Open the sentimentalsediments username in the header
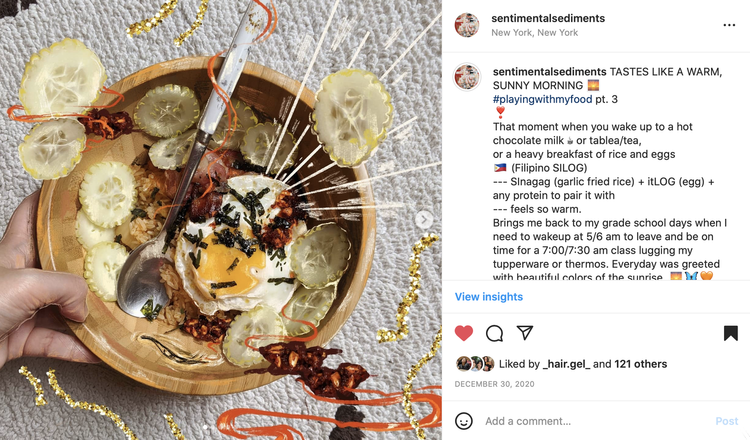This screenshot has height=440, width=750. 548,18
